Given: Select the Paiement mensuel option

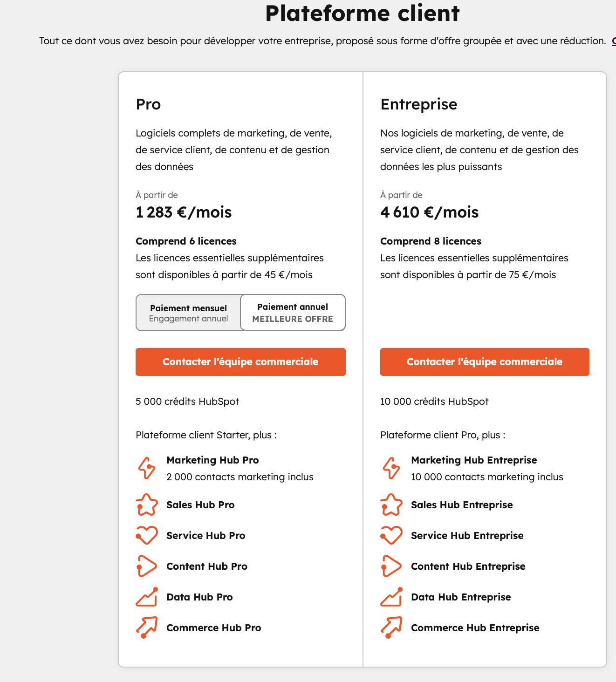Looking at the screenshot, I should tap(188, 313).
